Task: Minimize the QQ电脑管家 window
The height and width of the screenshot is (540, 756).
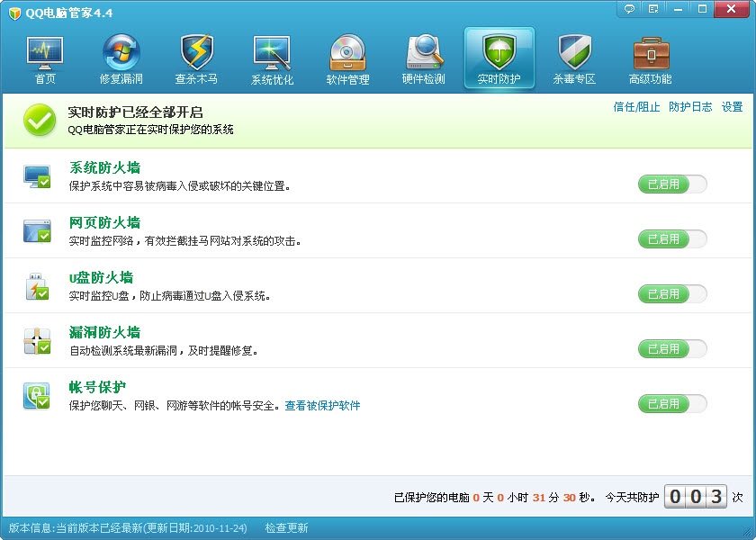Action: tap(678, 9)
